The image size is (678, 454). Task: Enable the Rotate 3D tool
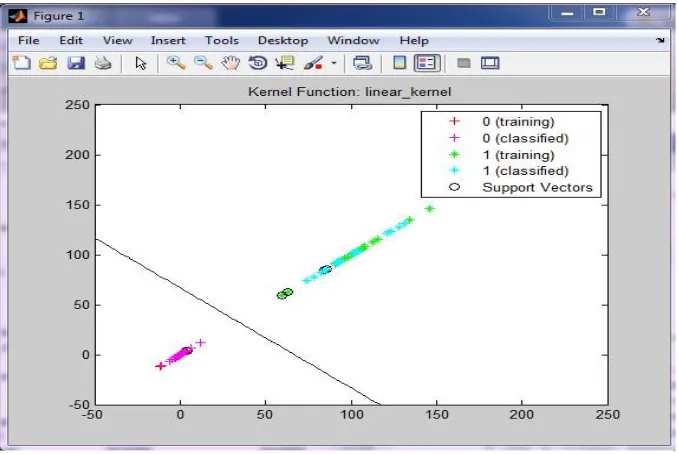point(258,63)
